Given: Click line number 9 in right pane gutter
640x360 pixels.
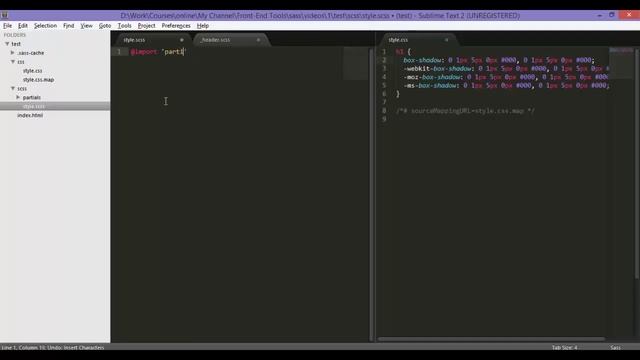Looking at the screenshot, I should (x=384, y=119).
